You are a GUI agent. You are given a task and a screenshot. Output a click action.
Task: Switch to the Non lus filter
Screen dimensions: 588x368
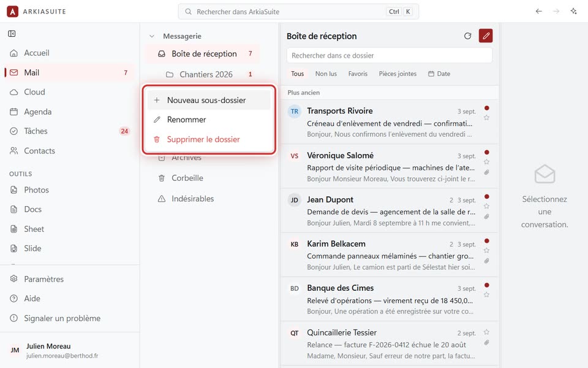[x=326, y=74]
